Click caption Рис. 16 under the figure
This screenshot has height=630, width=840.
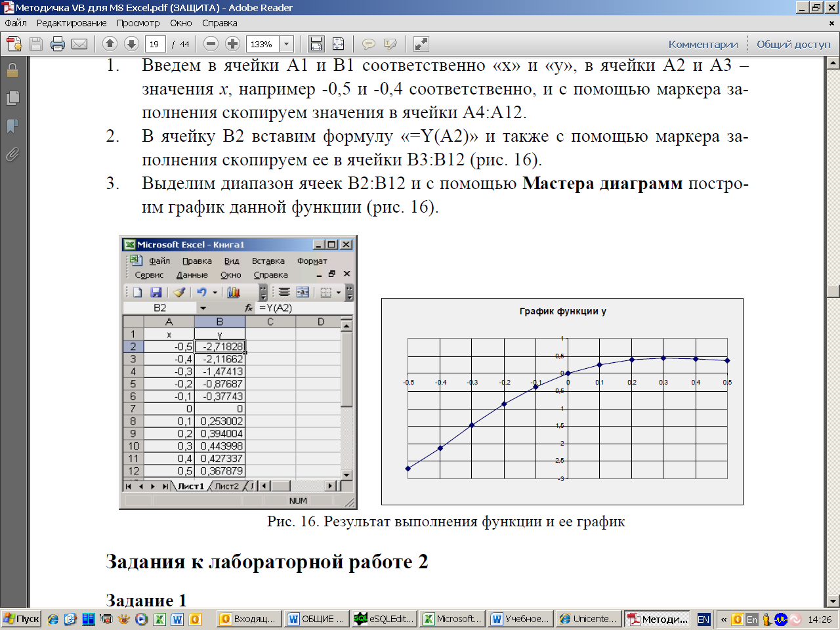tap(446, 522)
